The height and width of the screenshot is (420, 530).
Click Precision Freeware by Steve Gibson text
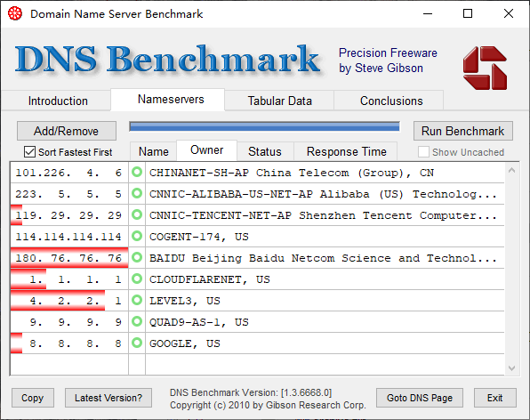388,61
